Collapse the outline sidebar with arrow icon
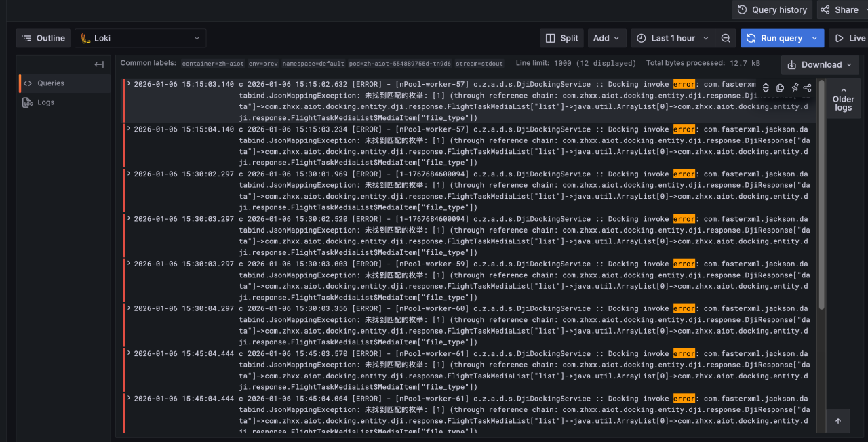The height and width of the screenshot is (442, 868). tap(99, 65)
